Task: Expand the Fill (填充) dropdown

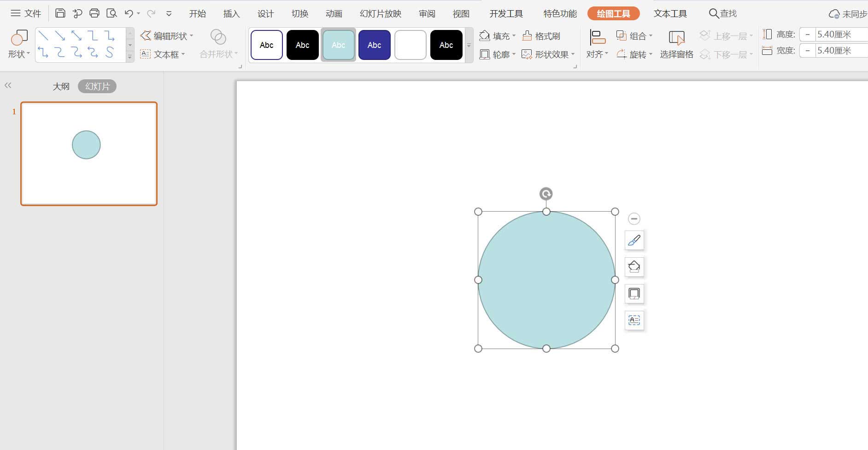Action: click(x=514, y=36)
